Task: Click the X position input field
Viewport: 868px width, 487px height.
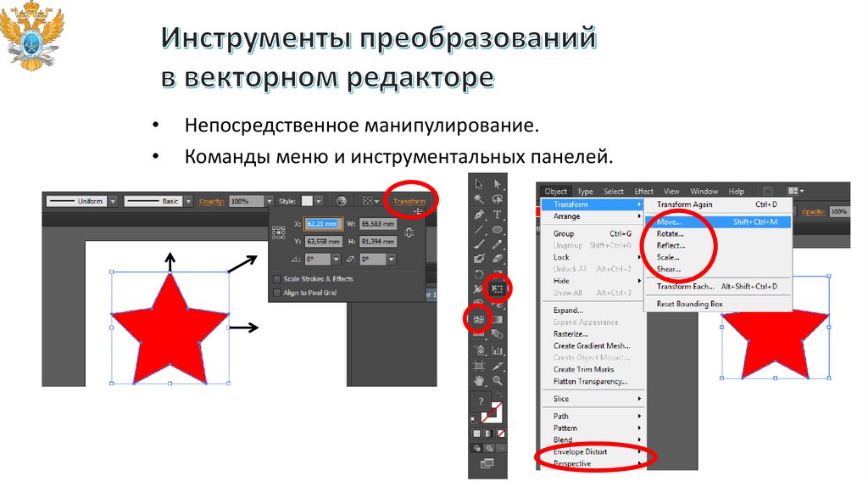Action: click(x=323, y=224)
